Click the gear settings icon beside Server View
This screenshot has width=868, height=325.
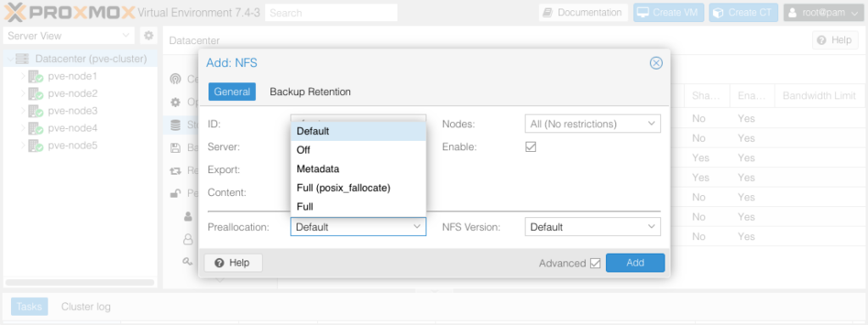148,36
